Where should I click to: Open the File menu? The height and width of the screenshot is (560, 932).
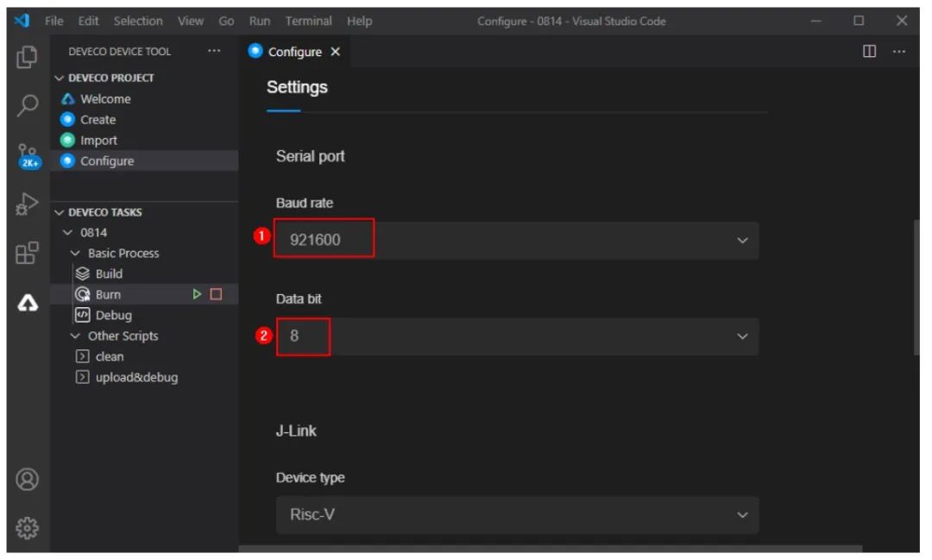pos(54,21)
